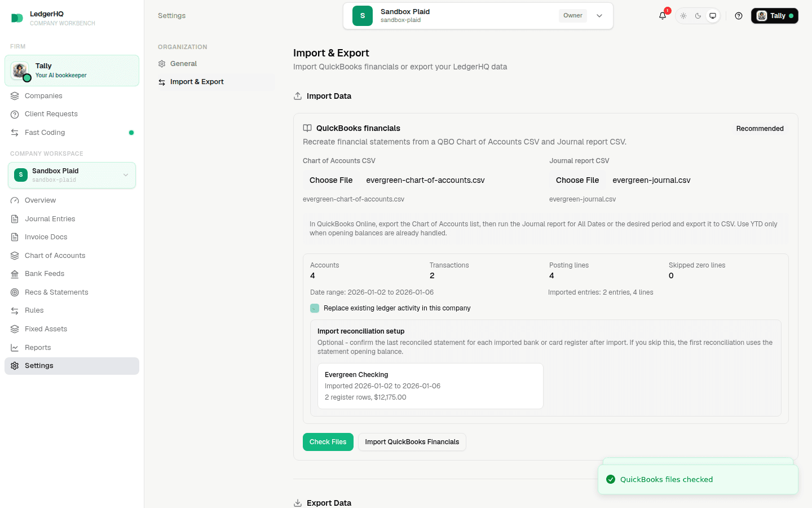
Task: Click Imported entries: 2 entries, 4 lines
Action: [x=601, y=292]
